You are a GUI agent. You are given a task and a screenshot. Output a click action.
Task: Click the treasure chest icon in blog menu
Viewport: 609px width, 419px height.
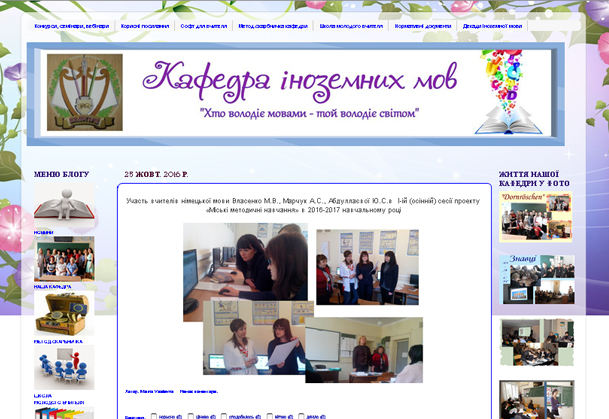tap(64, 314)
